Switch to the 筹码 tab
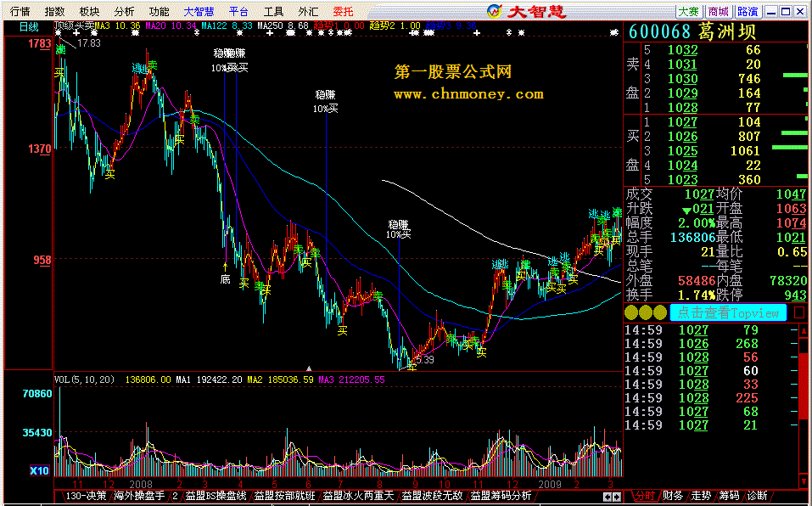The width and height of the screenshot is (812, 506). [x=729, y=496]
